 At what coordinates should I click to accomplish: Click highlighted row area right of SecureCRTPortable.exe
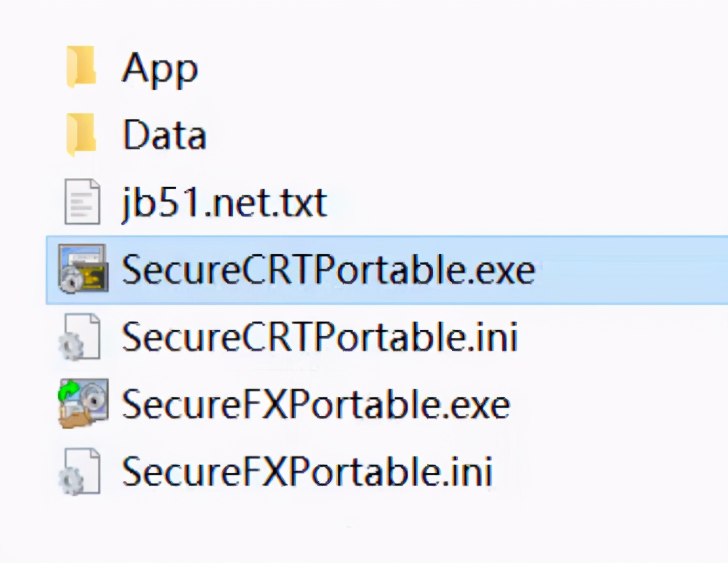(628, 270)
